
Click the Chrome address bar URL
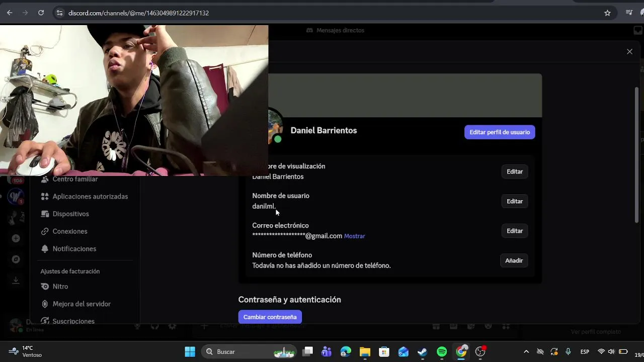click(138, 13)
